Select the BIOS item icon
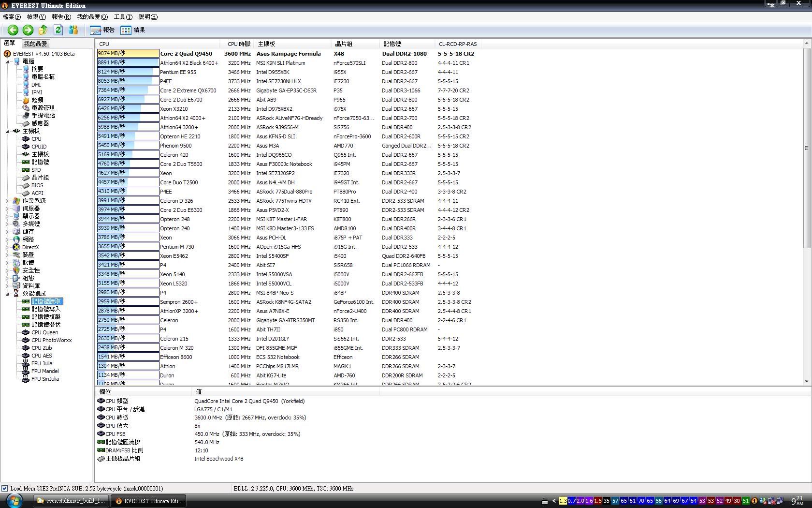The image size is (812, 508). [x=26, y=185]
